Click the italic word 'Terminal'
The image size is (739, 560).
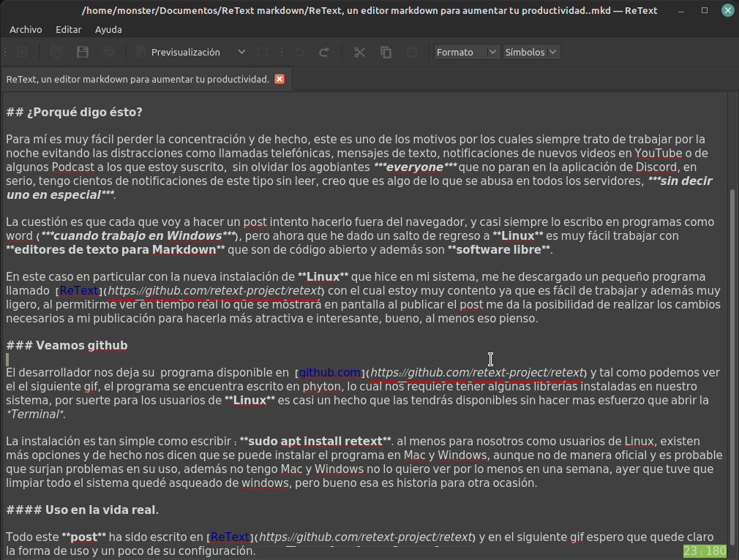[34, 415]
